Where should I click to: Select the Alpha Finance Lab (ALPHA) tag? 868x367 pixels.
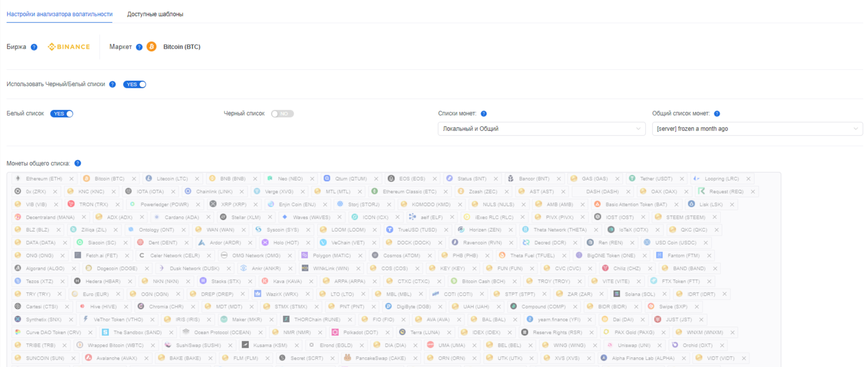tap(643, 358)
